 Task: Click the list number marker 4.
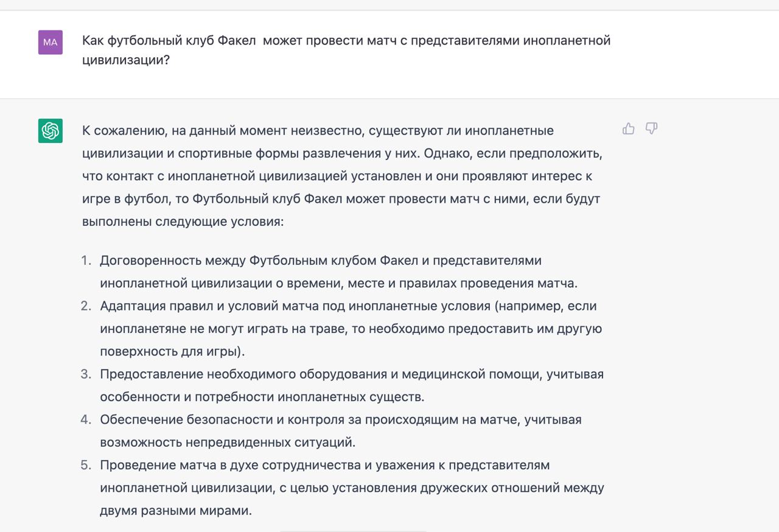tap(86, 420)
